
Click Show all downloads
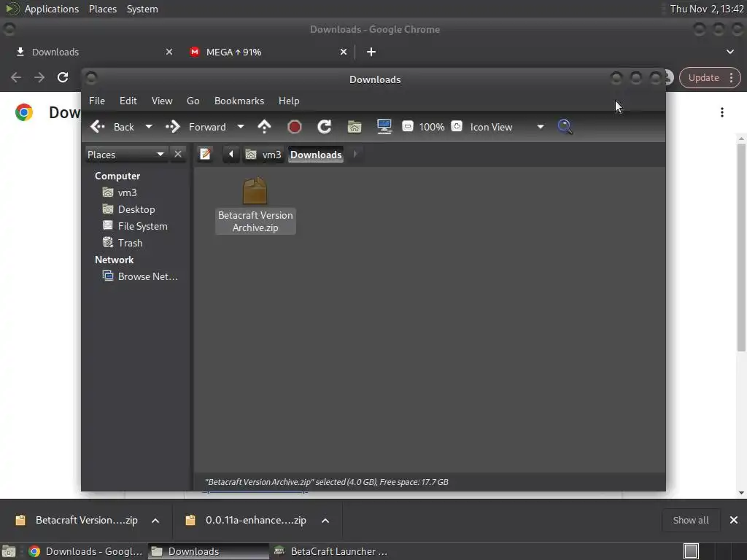point(690,520)
